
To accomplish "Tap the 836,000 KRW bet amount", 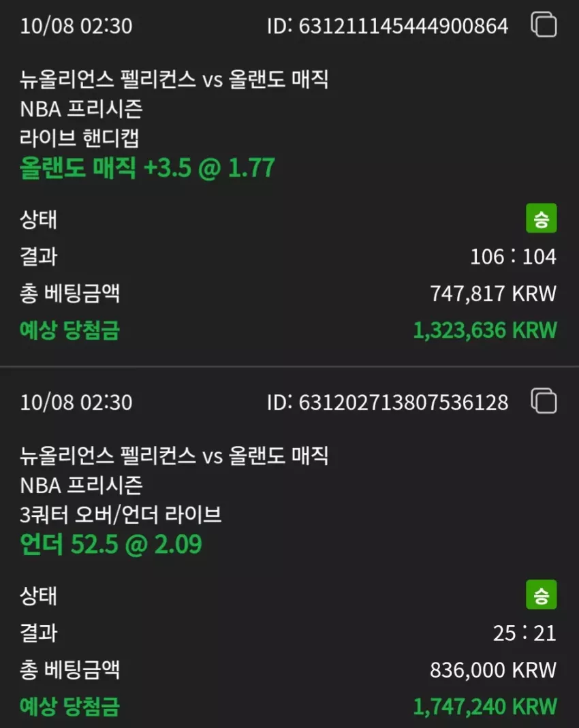I will (493, 670).
